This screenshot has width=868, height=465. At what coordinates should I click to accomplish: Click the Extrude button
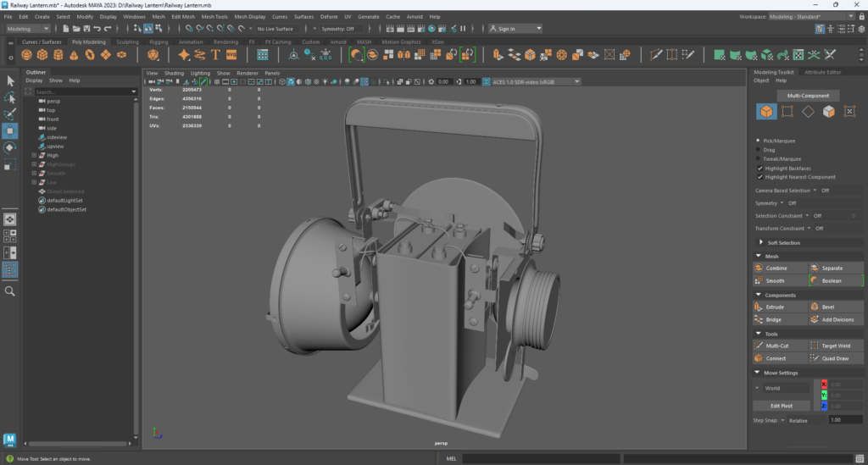pos(781,307)
